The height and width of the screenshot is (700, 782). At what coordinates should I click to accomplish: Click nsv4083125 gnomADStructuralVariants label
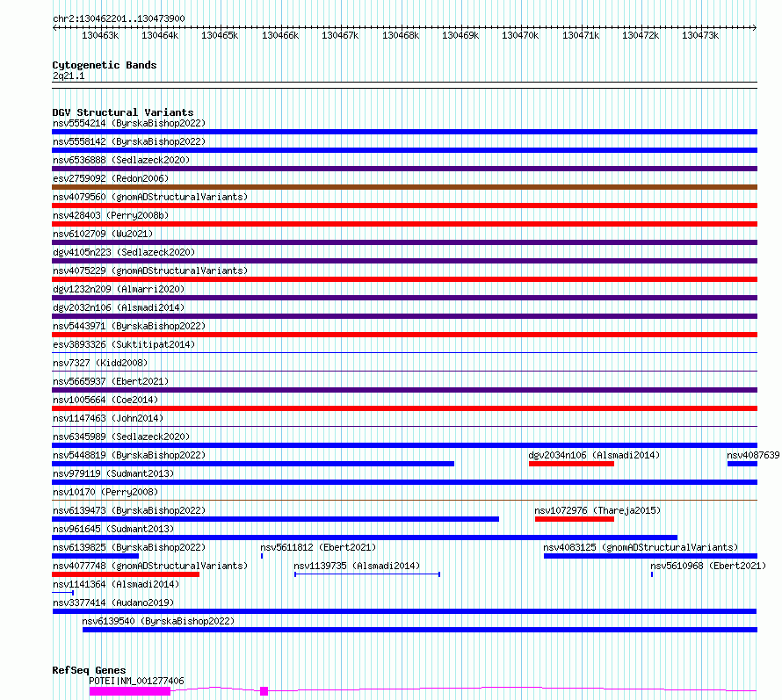pos(641,547)
